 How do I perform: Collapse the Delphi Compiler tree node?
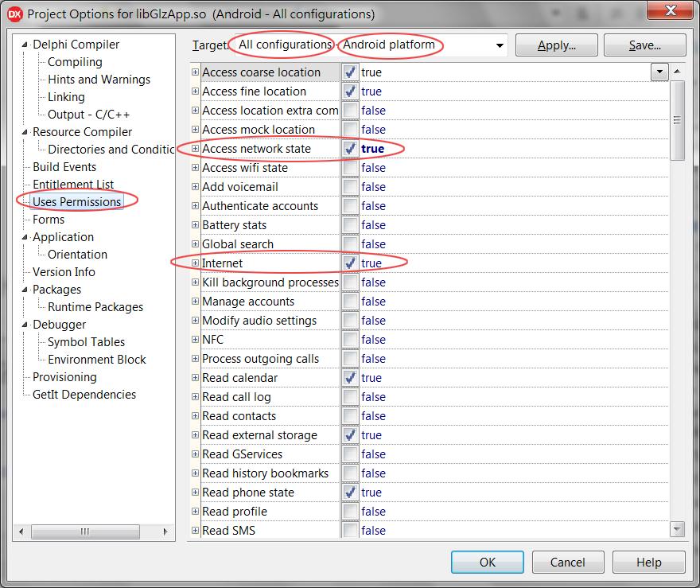click(x=25, y=45)
